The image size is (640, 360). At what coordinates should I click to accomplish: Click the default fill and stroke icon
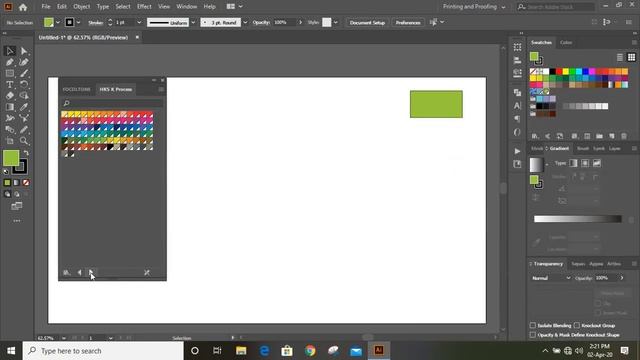6,171
